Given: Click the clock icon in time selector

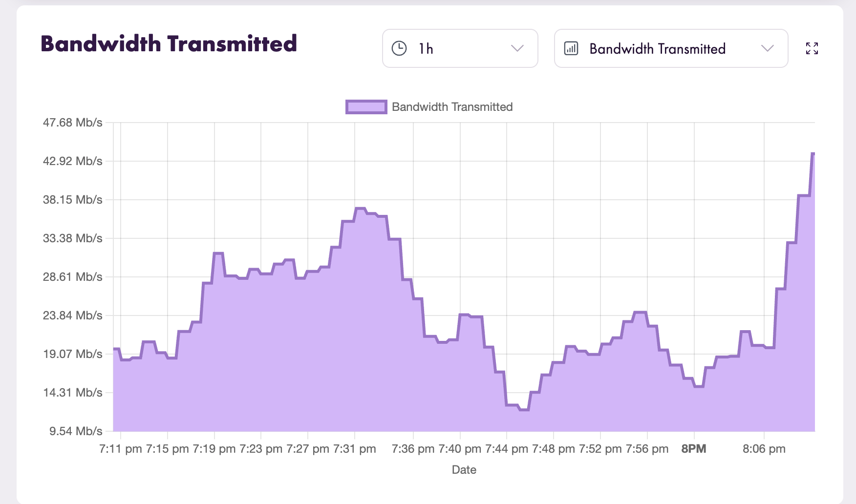Looking at the screenshot, I should (399, 48).
